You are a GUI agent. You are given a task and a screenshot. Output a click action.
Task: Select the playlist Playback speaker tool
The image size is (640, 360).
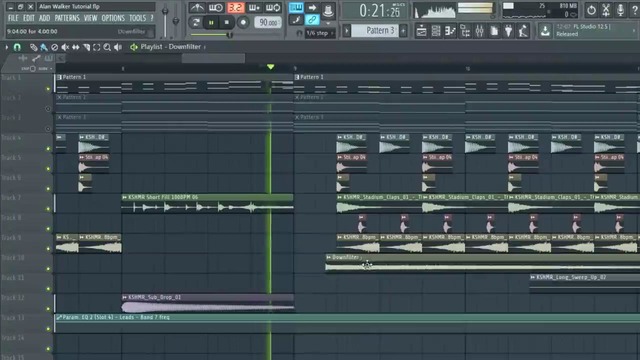(118, 47)
